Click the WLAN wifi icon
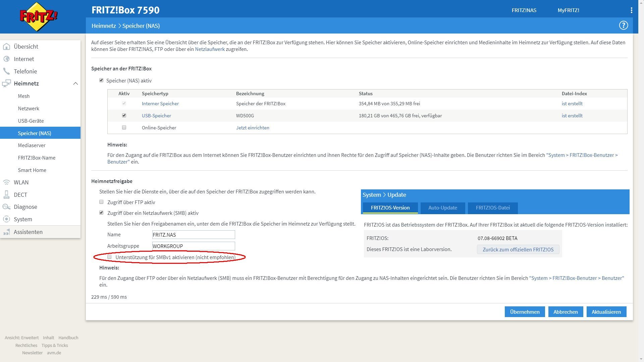This screenshot has width=644, height=362. (x=6, y=182)
